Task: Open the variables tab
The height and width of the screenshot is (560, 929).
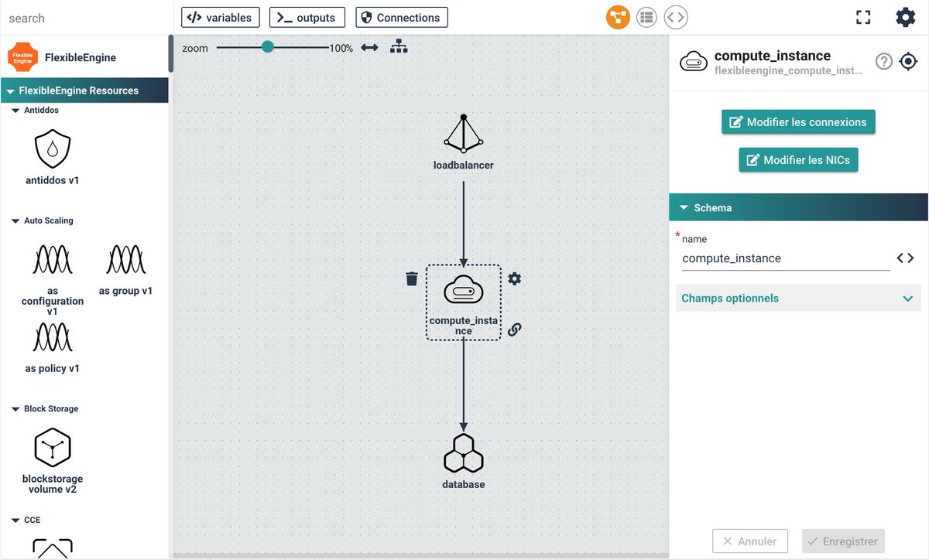Action: (x=220, y=16)
